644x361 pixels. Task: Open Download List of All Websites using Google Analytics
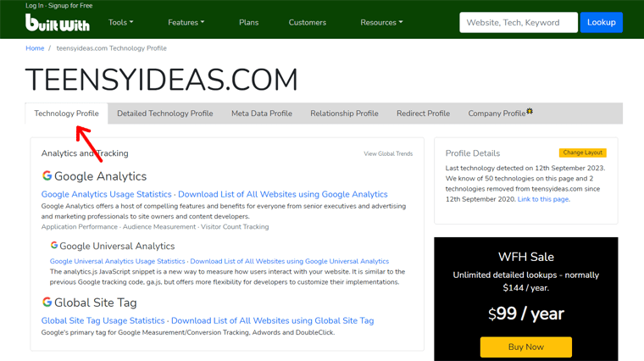[x=282, y=194]
